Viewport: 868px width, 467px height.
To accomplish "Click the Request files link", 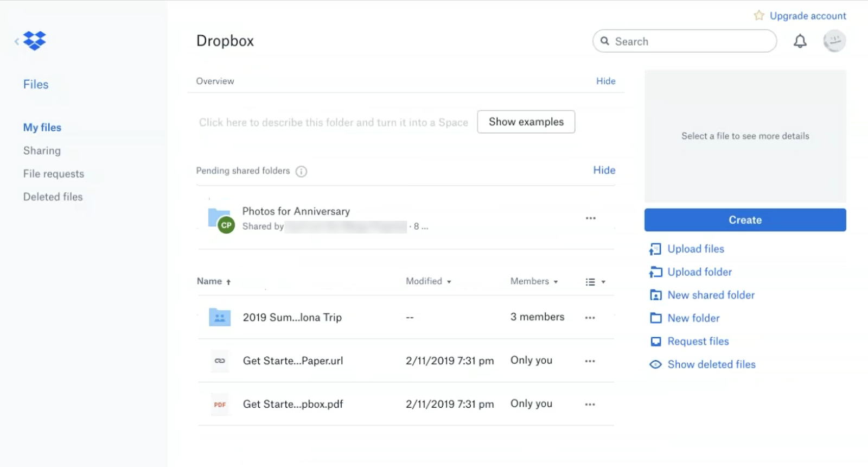I will [698, 342].
